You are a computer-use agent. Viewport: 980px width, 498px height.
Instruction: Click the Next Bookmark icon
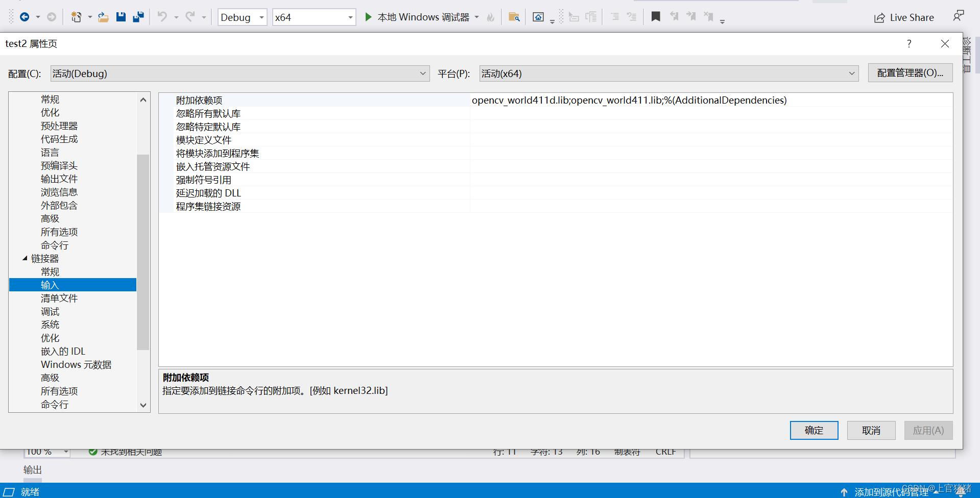[x=691, y=17]
